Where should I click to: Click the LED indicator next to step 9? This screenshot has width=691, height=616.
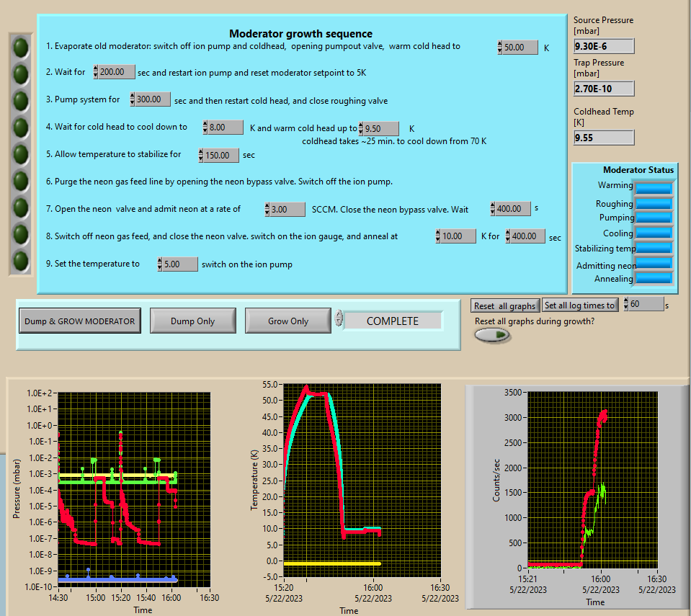click(21, 259)
